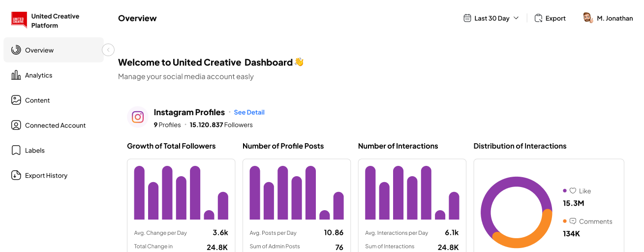Select the orange Comments legend dot
644x252 pixels.
point(565,221)
